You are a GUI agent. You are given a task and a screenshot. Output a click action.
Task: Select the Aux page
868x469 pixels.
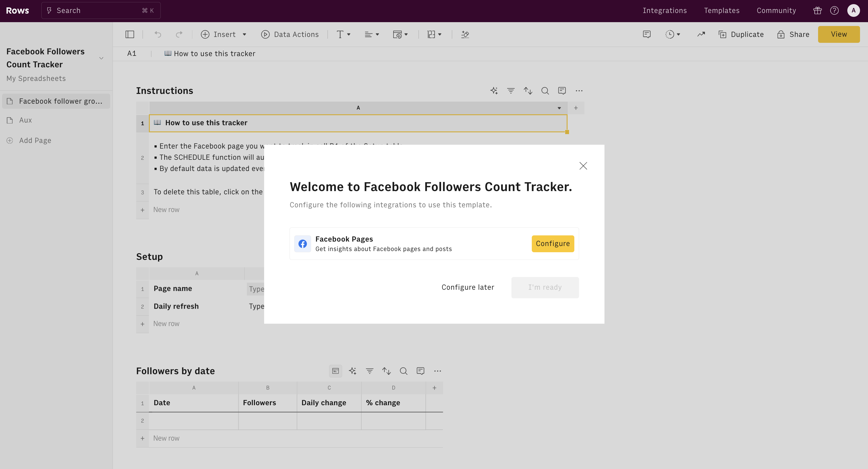(x=56, y=120)
